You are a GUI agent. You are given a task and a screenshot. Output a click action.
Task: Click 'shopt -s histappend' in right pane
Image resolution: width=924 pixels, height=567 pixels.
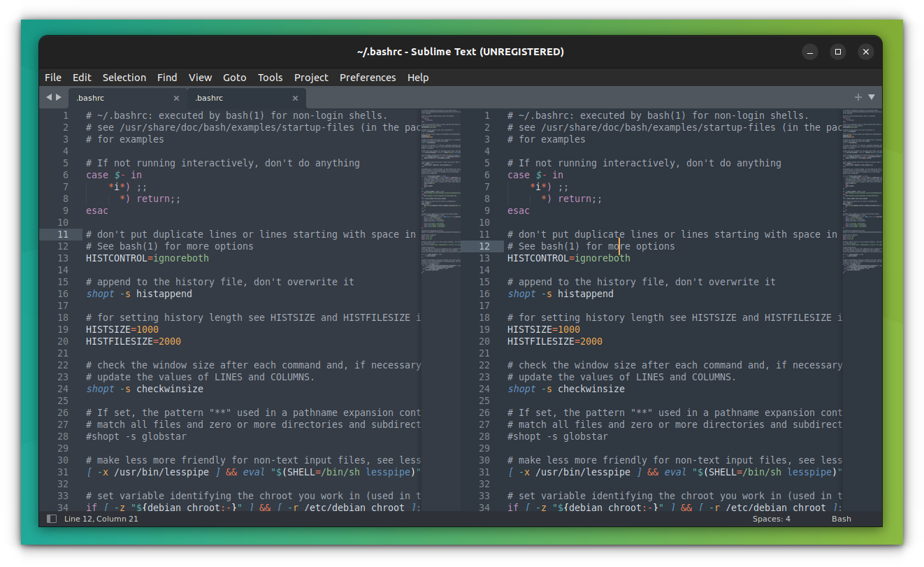tap(561, 294)
